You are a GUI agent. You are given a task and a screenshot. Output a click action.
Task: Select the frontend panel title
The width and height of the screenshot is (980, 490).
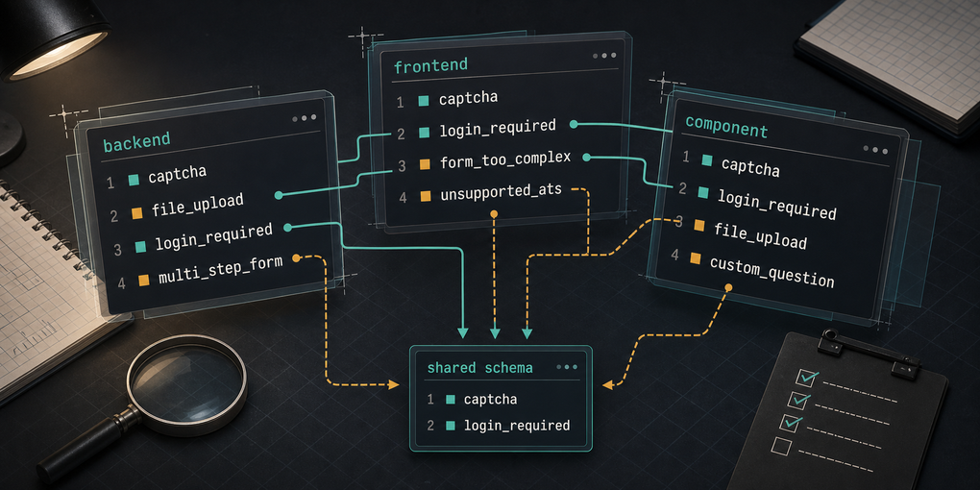(x=431, y=66)
